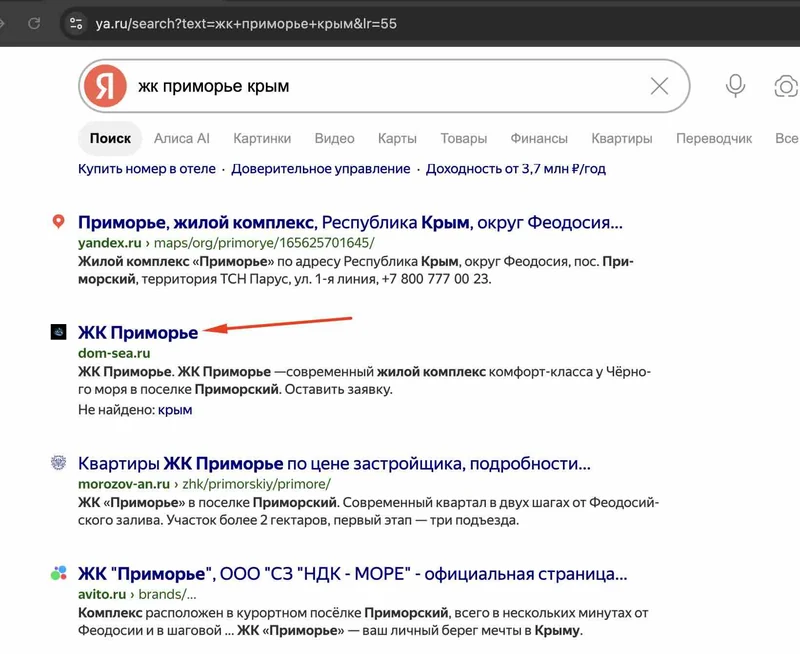Select the Поиск tab

click(110, 138)
